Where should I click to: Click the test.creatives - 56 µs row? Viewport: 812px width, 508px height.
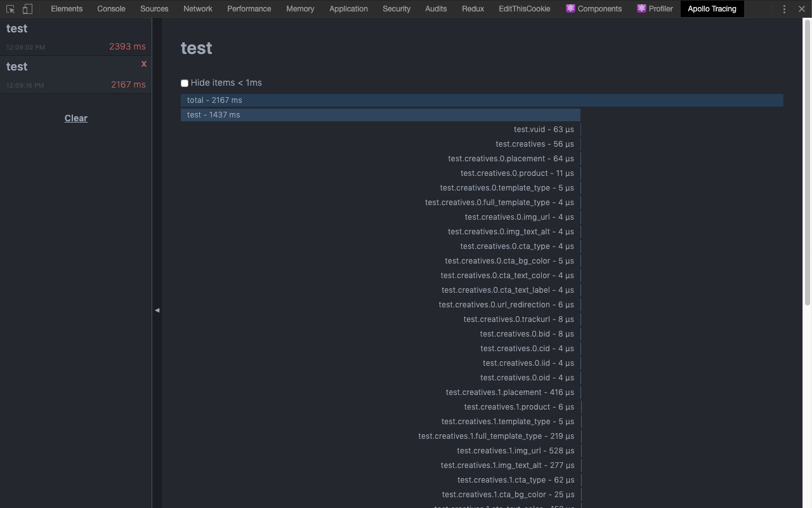point(535,144)
